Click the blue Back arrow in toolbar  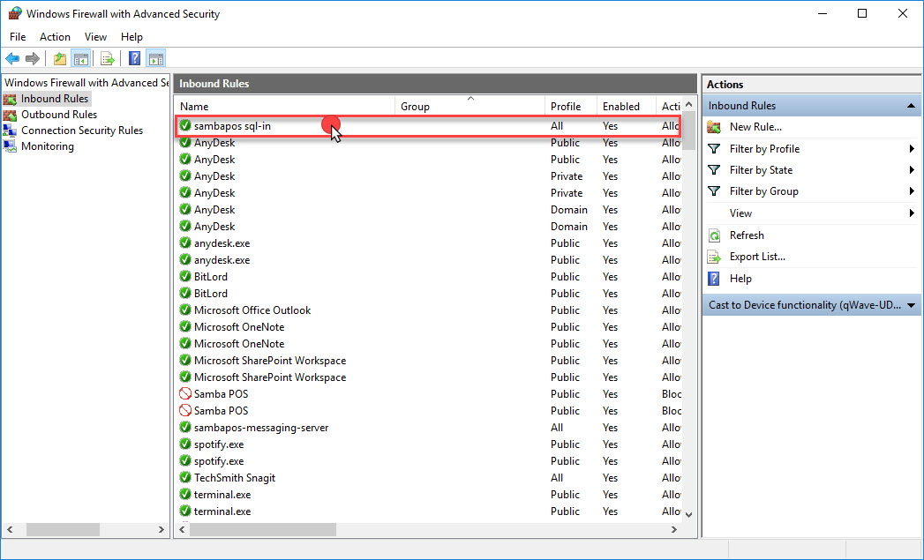pos(12,59)
